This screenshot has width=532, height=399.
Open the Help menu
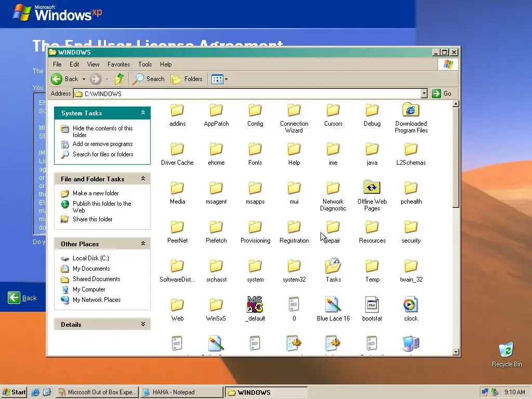tap(166, 64)
